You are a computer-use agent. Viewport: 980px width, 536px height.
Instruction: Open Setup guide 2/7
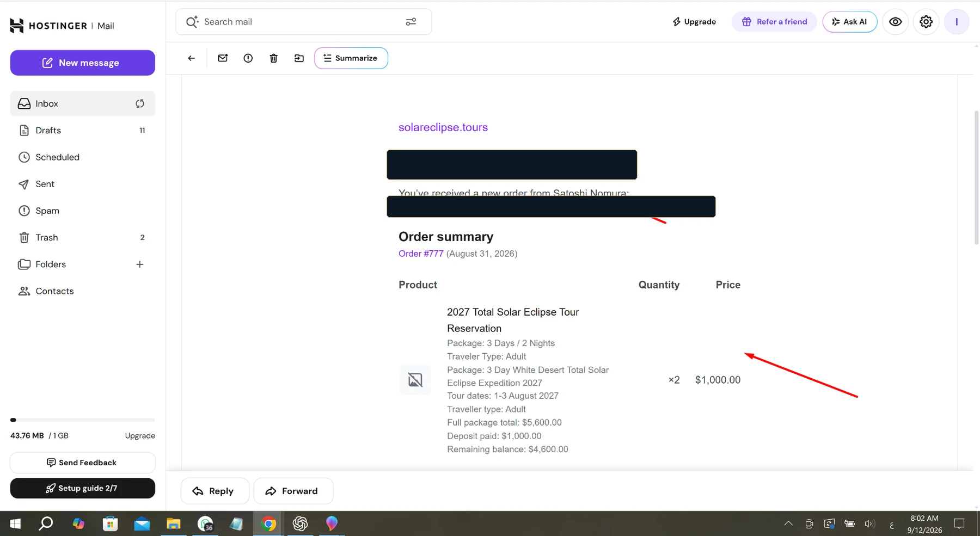[83, 488]
